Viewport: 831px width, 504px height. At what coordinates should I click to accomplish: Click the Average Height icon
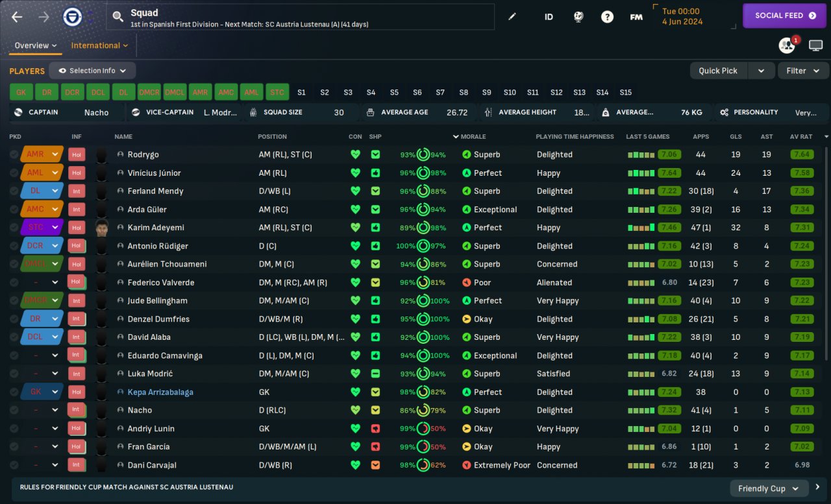coord(488,112)
